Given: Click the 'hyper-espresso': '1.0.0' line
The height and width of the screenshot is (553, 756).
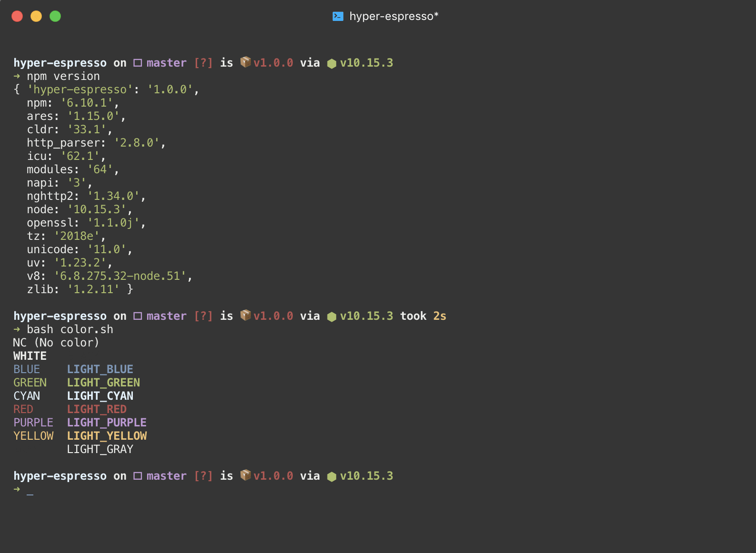Looking at the screenshot, I should [x=106, y=89].
